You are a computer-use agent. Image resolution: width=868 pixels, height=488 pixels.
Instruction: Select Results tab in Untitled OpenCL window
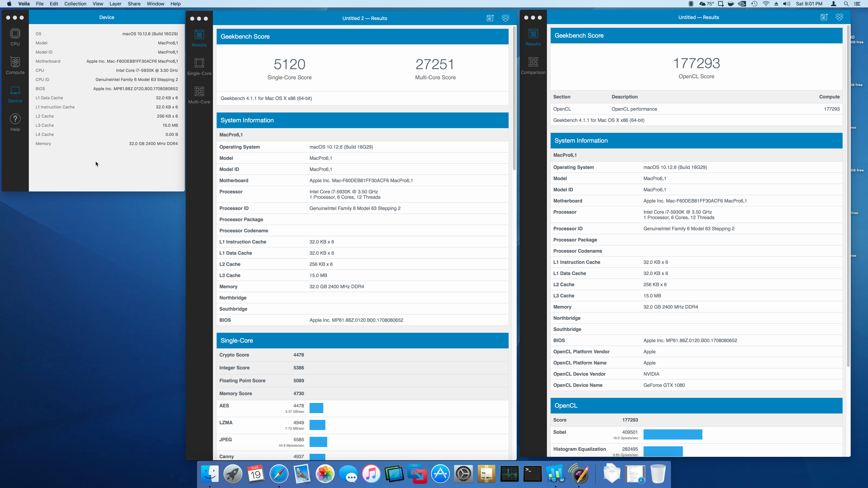tap(533, 37)
